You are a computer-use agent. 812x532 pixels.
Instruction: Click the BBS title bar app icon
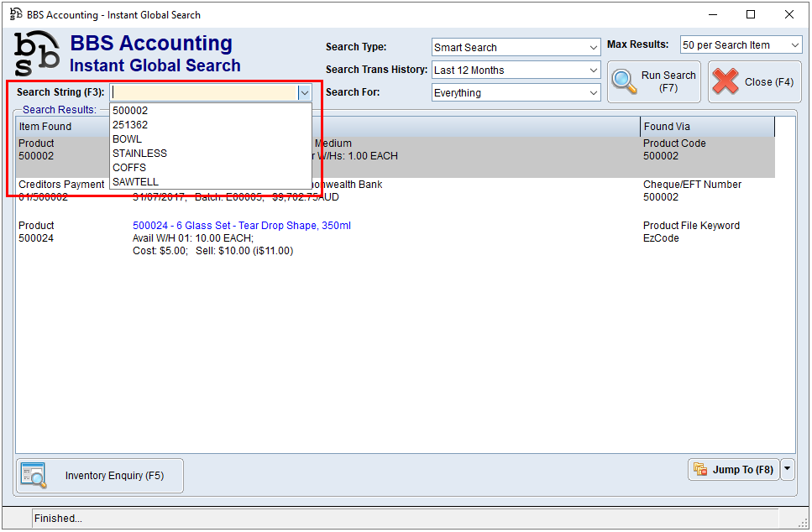[x=16, y=14]
